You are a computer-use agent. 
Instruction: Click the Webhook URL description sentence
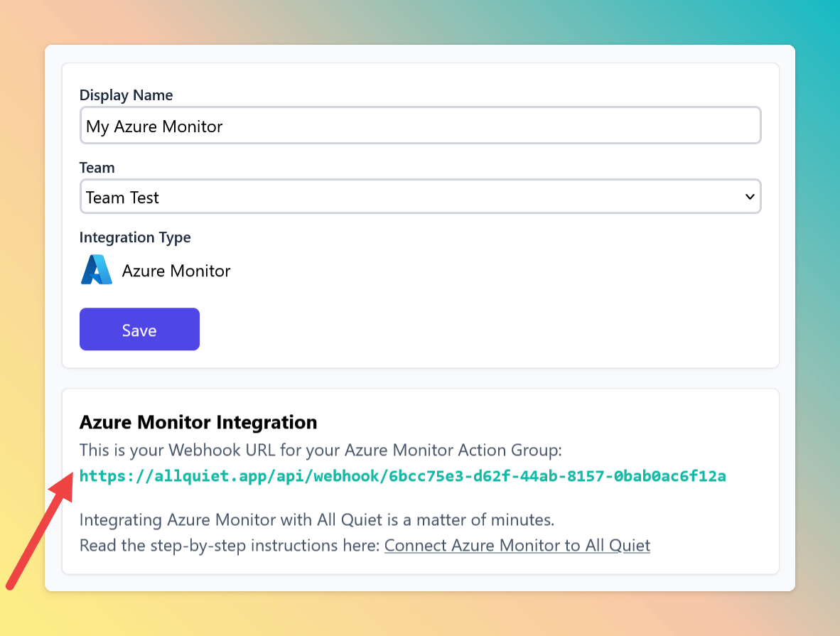[321, 450]
